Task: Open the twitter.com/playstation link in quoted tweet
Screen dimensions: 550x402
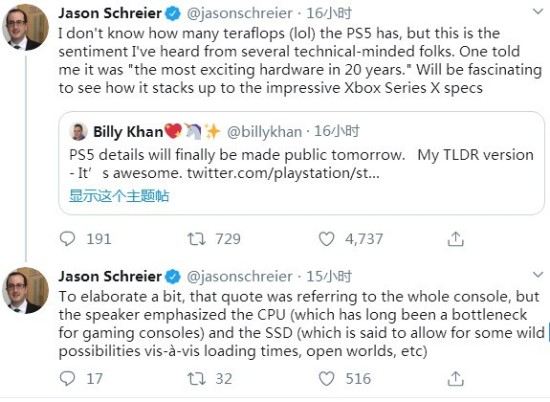Action: [283, 173]
